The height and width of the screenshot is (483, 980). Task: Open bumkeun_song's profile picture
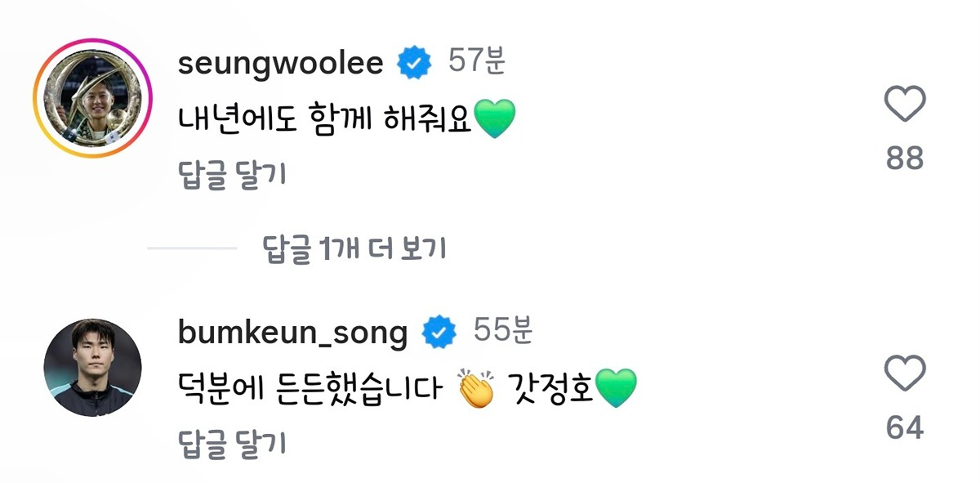tap(92, 368)
